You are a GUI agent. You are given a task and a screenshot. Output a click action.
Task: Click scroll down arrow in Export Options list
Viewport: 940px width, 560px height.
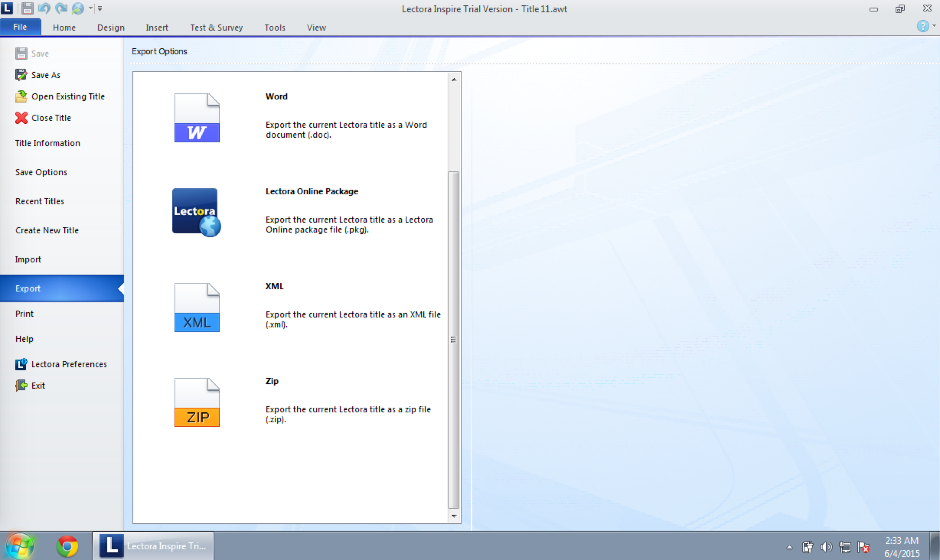pyautogui.click(x=454, y=516)
